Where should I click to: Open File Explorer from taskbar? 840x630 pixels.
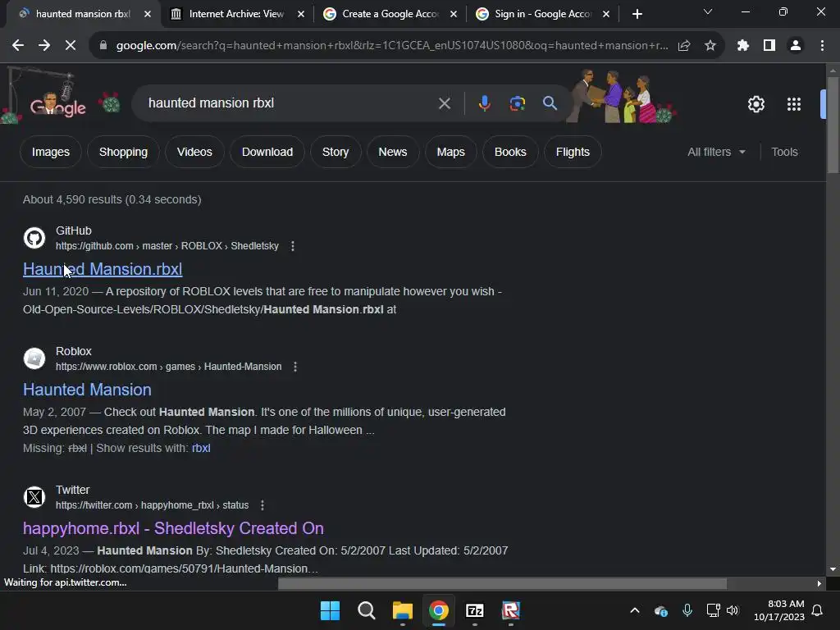(402, 610)
